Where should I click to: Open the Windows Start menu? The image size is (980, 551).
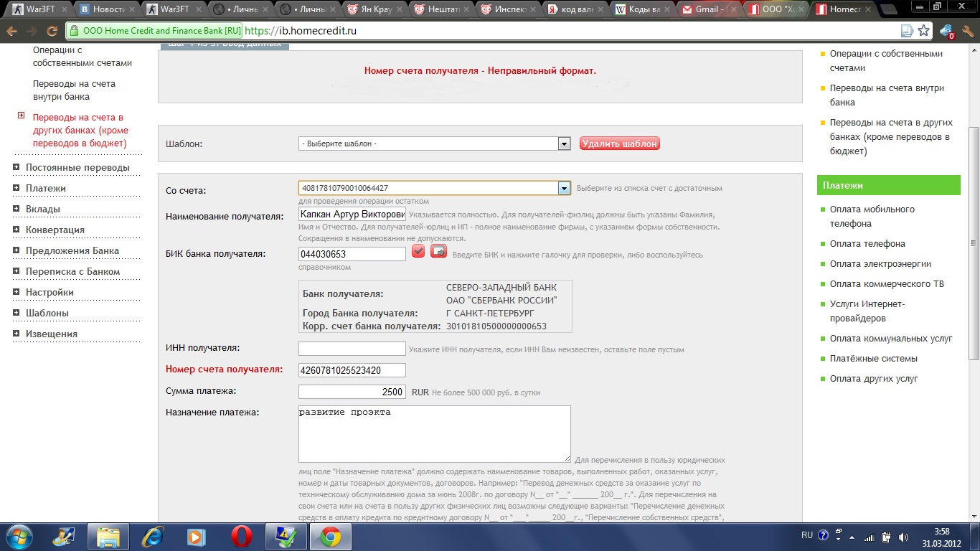[19, 536]
